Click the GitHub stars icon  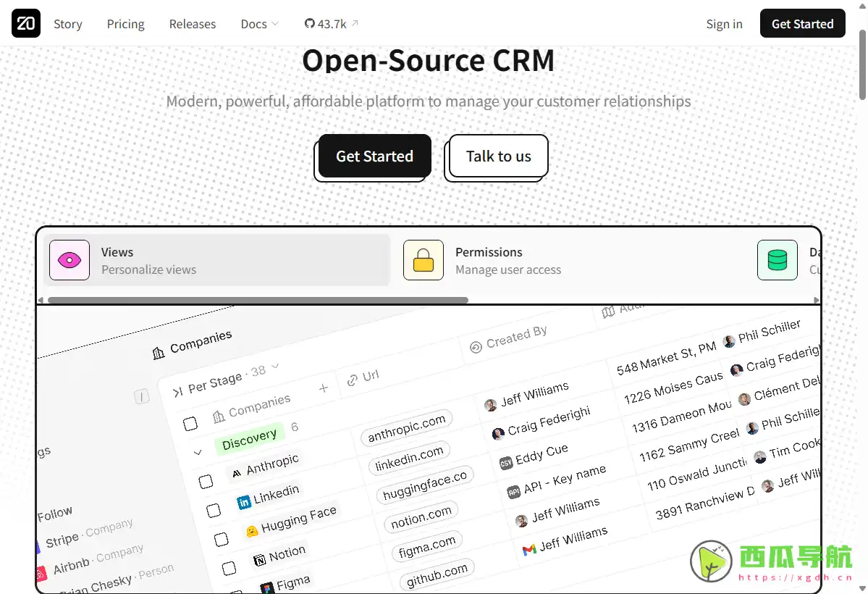tap(310, 24)
